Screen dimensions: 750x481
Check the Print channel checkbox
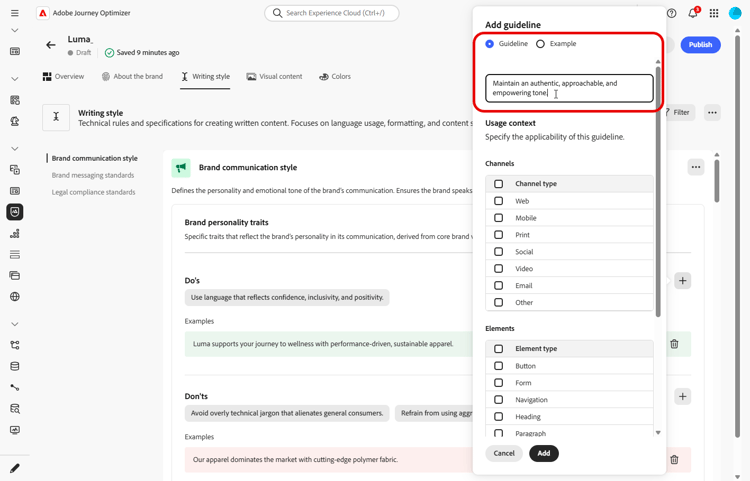coord(498,235)
